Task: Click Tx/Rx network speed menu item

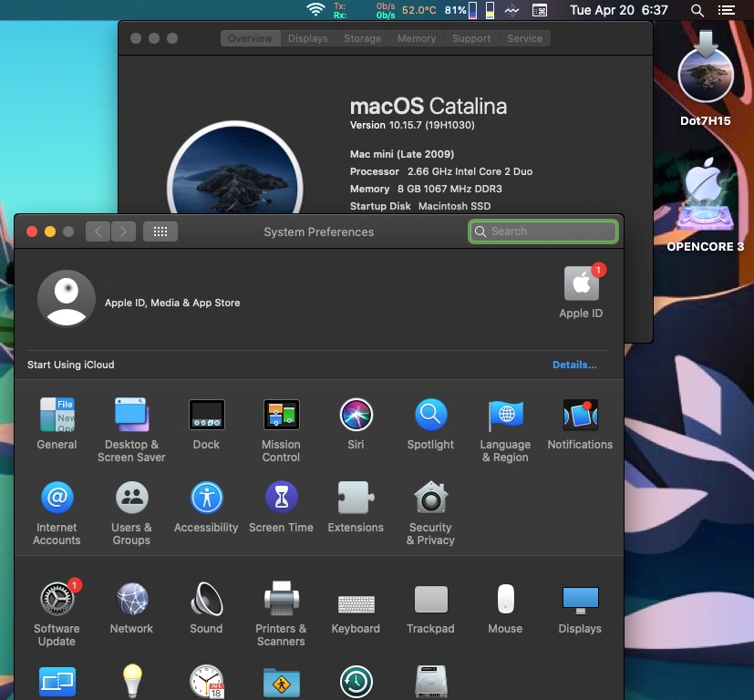Action: pos(364,10)
